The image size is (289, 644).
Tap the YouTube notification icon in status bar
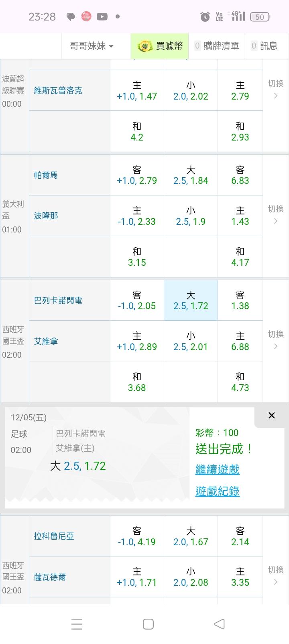pos(102,16)
